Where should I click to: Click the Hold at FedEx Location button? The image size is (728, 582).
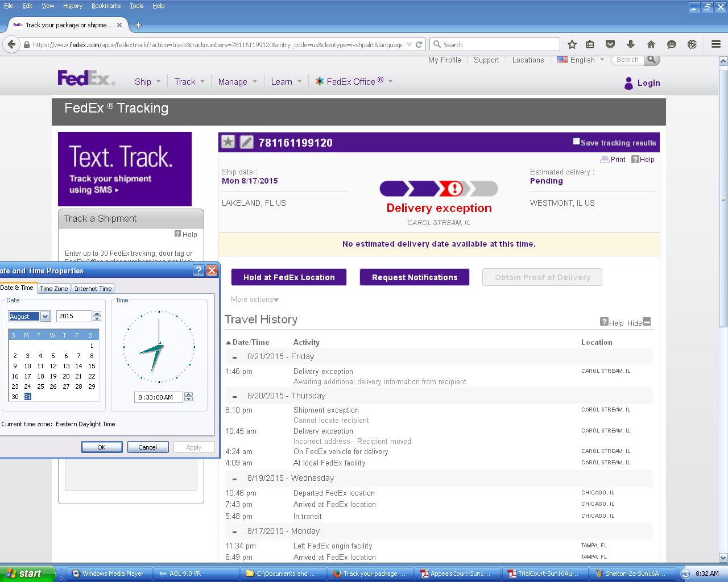pyautogui.click(x=289, y=277)
